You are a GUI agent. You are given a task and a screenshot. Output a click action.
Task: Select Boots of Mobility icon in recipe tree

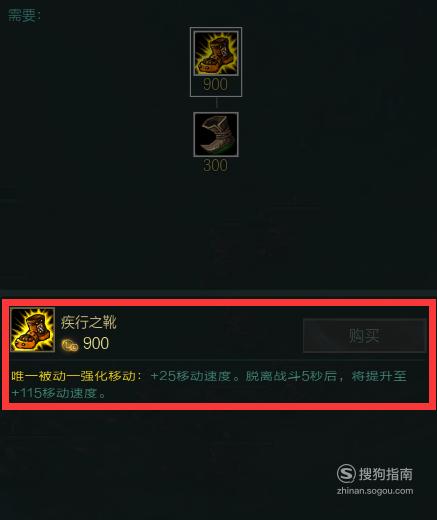216,53
